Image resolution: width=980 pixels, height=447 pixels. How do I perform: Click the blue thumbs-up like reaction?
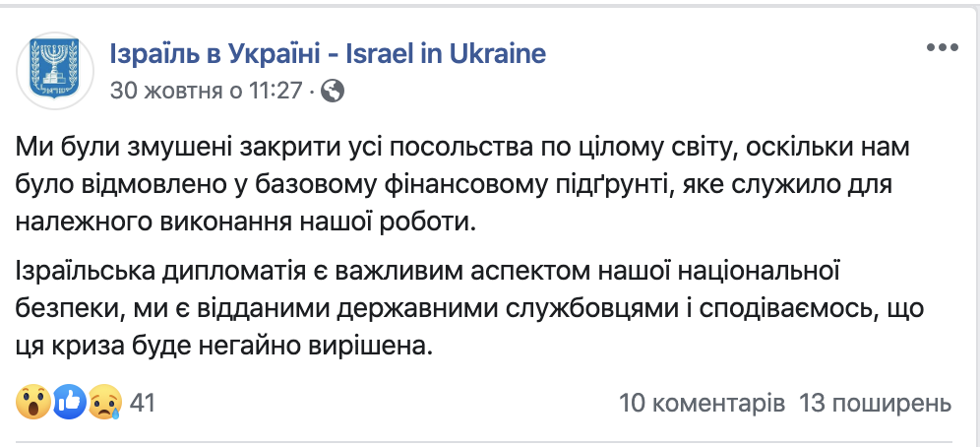[x=69, y=403]
